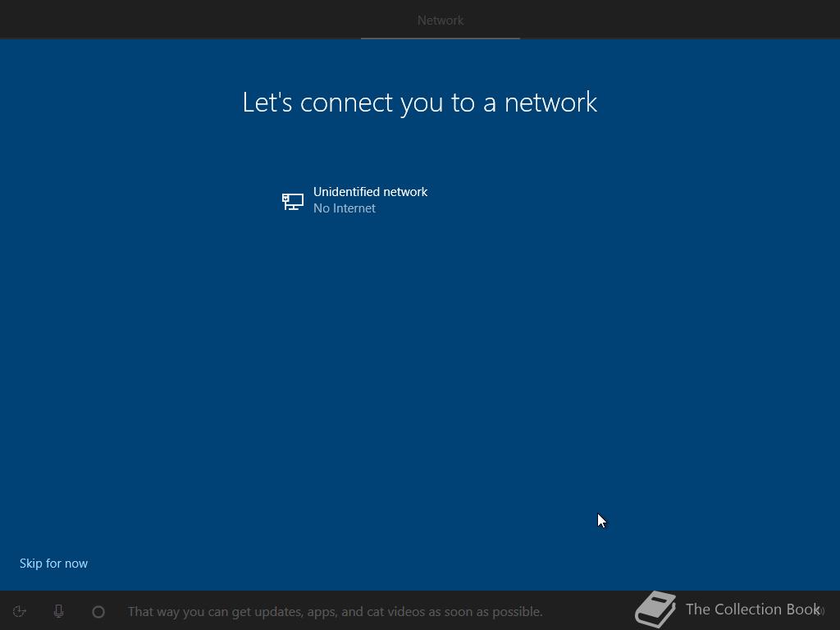Toggle the Cortana microphone icon

(x=59, y=611)
